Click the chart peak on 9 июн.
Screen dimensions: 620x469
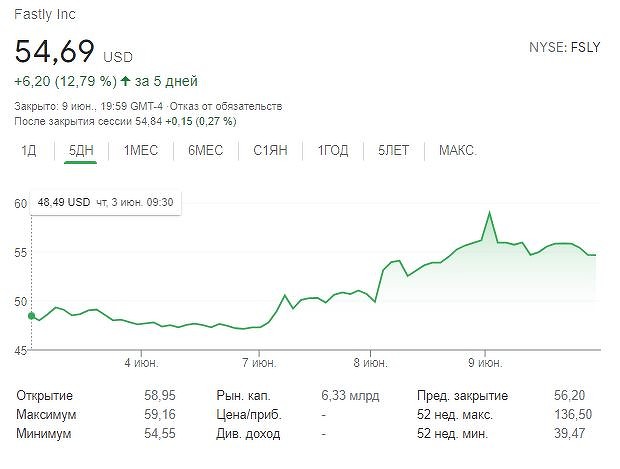tap(490, 213)
